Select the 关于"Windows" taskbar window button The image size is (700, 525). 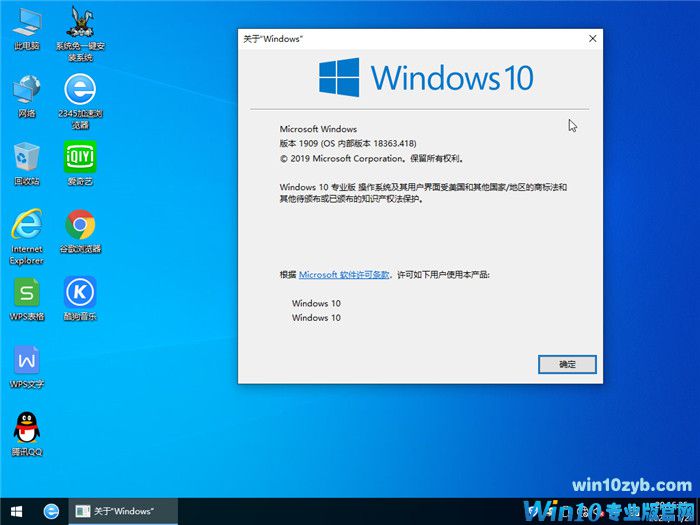(x=118, y=511)
